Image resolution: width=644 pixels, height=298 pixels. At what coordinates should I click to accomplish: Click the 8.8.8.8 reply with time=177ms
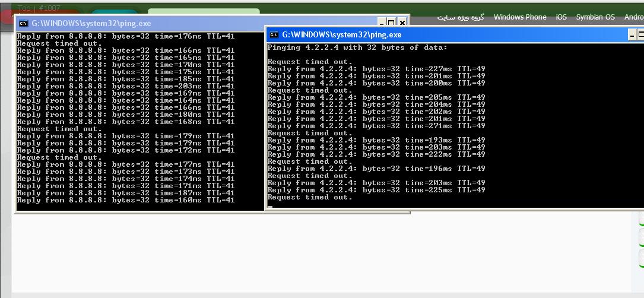click(126, 164)
